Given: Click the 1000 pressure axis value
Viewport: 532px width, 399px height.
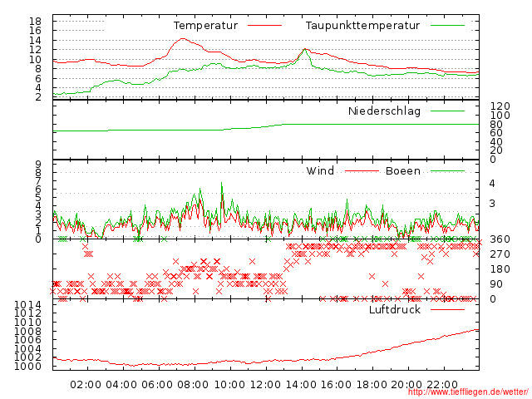Looking at the screenshot, I should [27, 366].
